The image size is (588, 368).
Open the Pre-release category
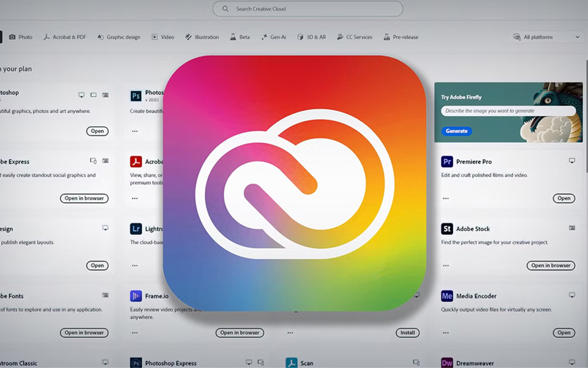[x=401, y=37]
